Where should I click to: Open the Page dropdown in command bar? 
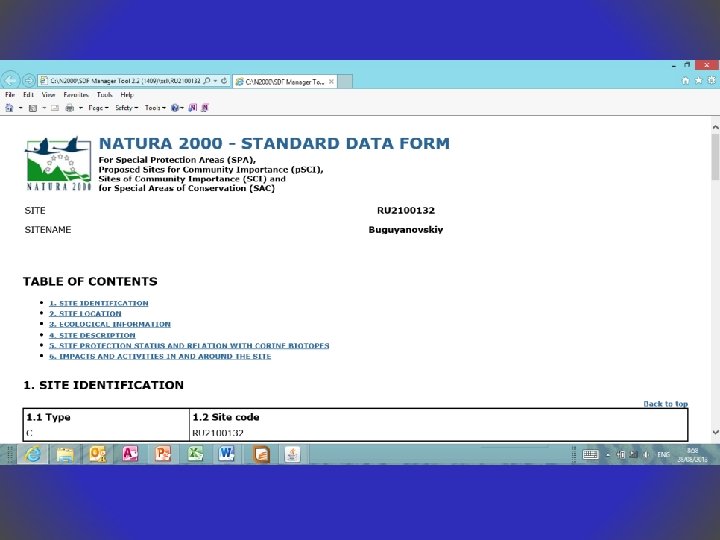pyautogui.click(x=98, y=108)
